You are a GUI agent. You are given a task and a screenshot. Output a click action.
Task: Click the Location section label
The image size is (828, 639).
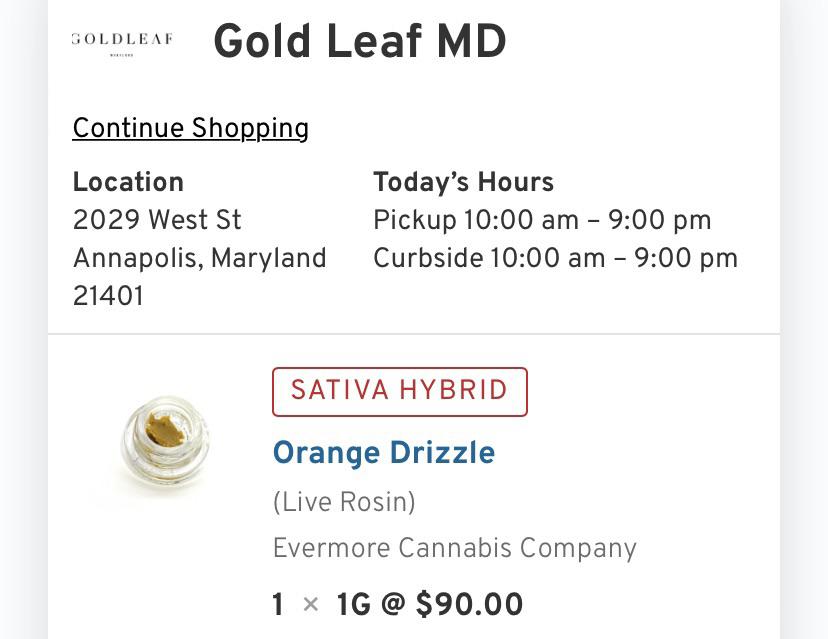[x=128, y=182]
